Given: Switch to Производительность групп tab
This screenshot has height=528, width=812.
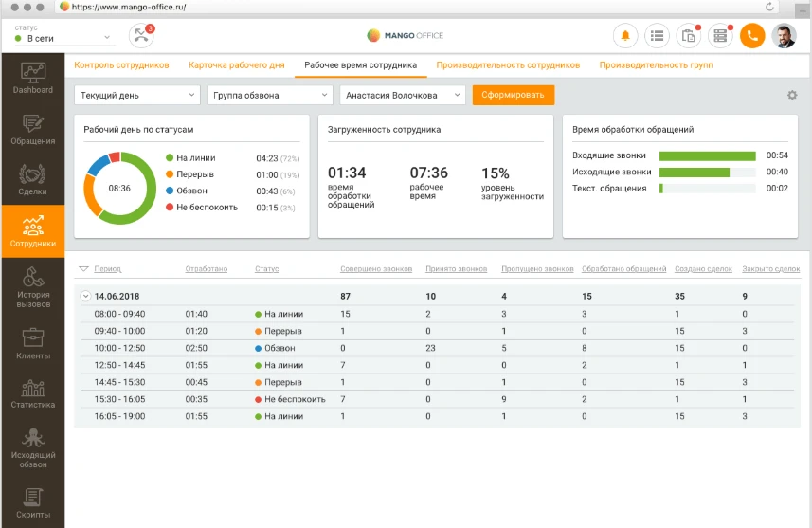Looking at the screenshot, I should click(656, 65).
